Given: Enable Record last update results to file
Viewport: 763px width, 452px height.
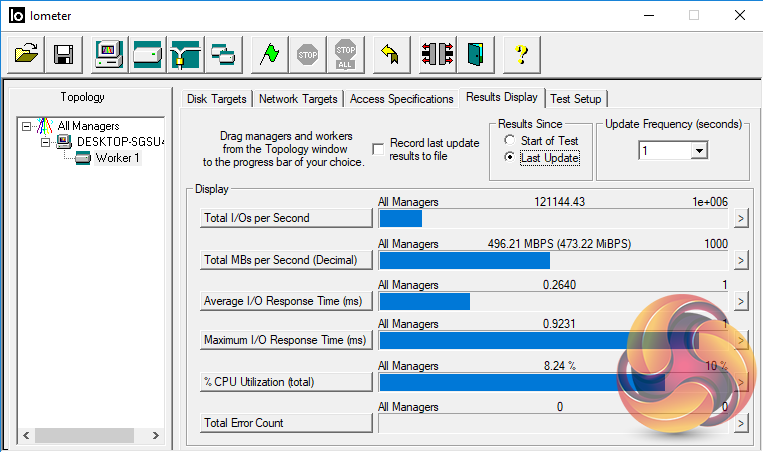Looking at the screenshot, I should tap(378, 149).
